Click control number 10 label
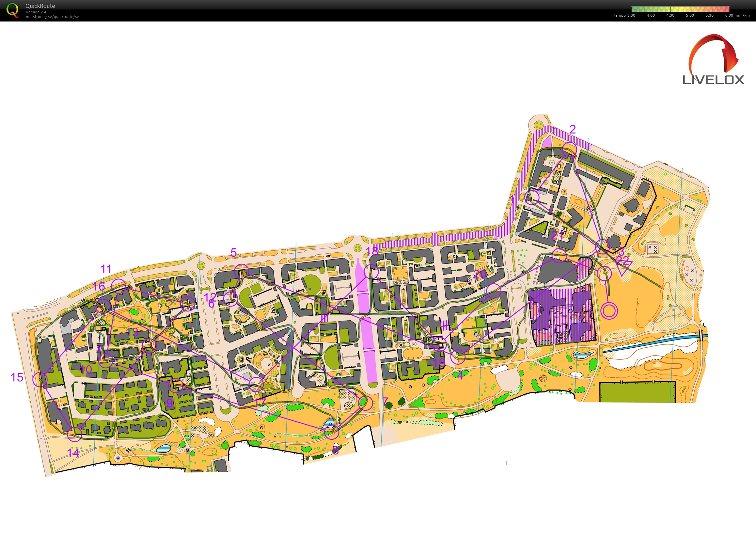The image size is (756, 555). tap(86, 370)
